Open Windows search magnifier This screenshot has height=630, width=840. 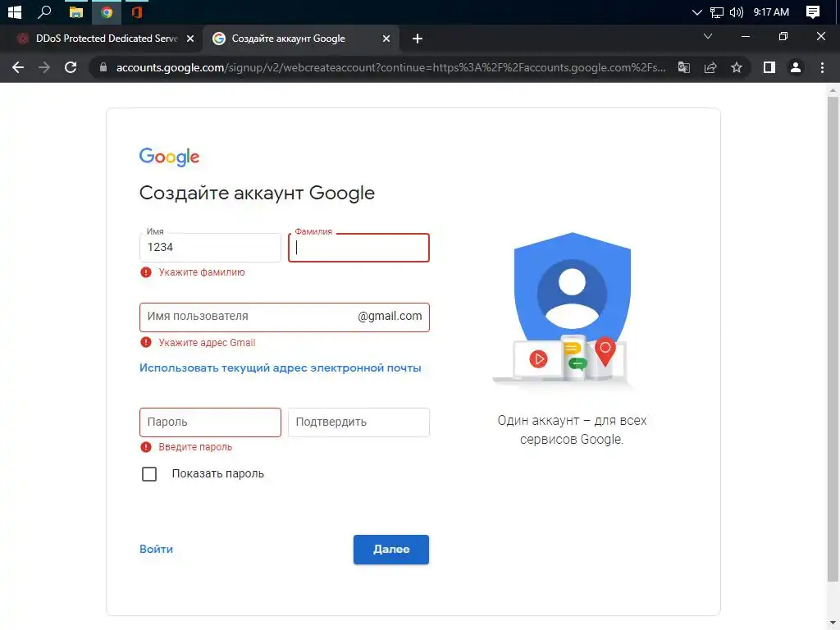click(x=44, y=11)
